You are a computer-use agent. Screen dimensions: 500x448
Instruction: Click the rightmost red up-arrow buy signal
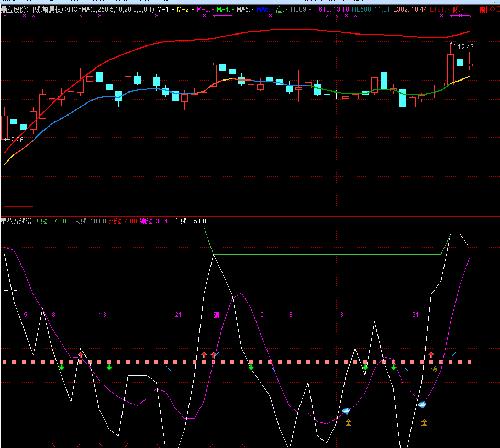coord(431,354)
